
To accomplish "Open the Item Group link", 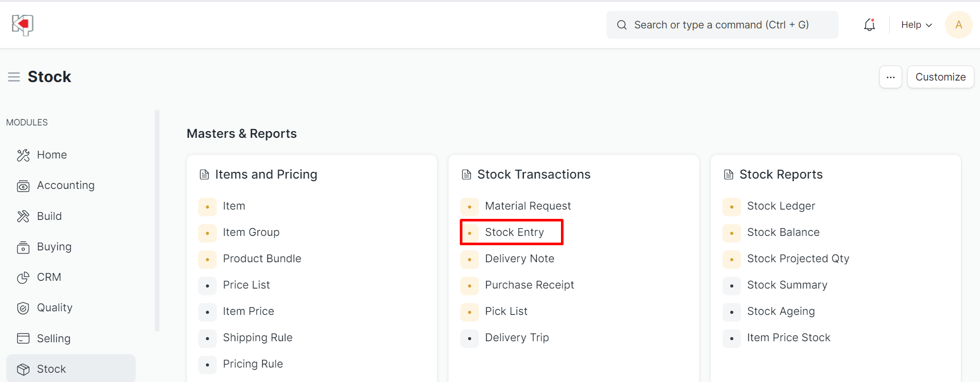I will tap(251, 232).
